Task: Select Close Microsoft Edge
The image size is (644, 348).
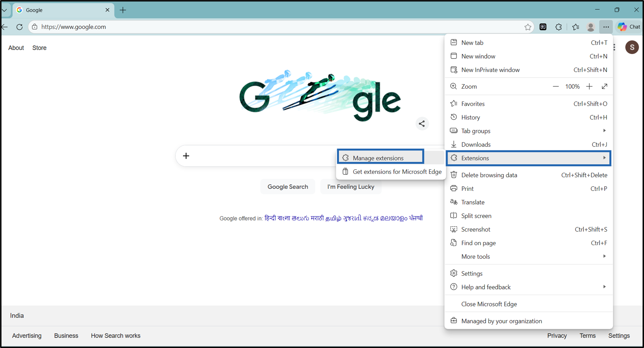Action: point(528,304)
